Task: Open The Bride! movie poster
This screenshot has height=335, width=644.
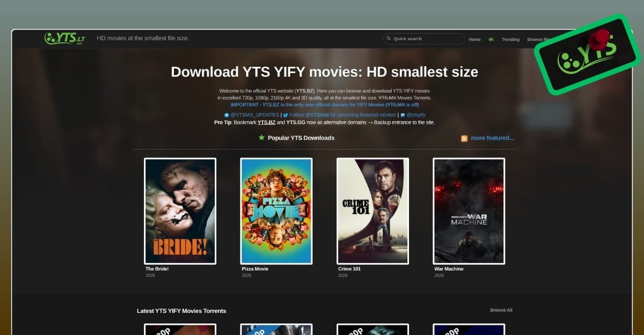Action: tap(180, 211)
